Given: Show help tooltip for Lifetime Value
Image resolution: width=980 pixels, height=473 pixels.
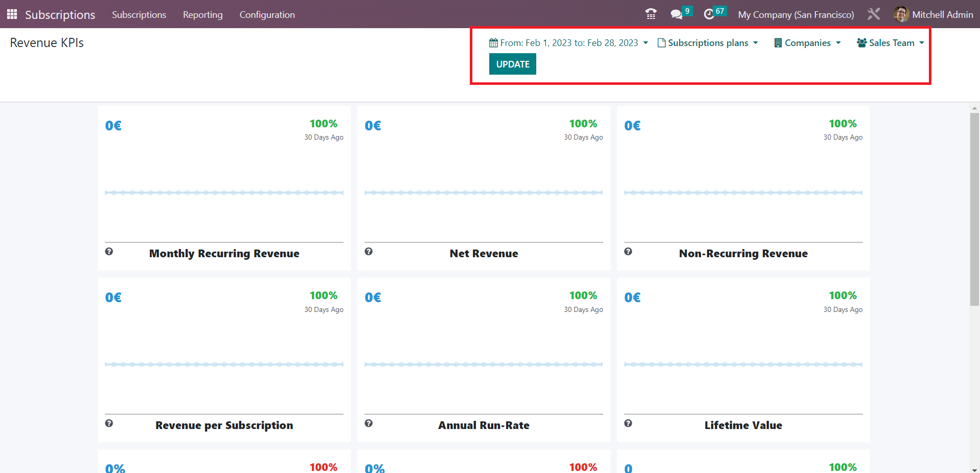Looking at the screenshot, I should pyautogui.click(x=628, y=423).
